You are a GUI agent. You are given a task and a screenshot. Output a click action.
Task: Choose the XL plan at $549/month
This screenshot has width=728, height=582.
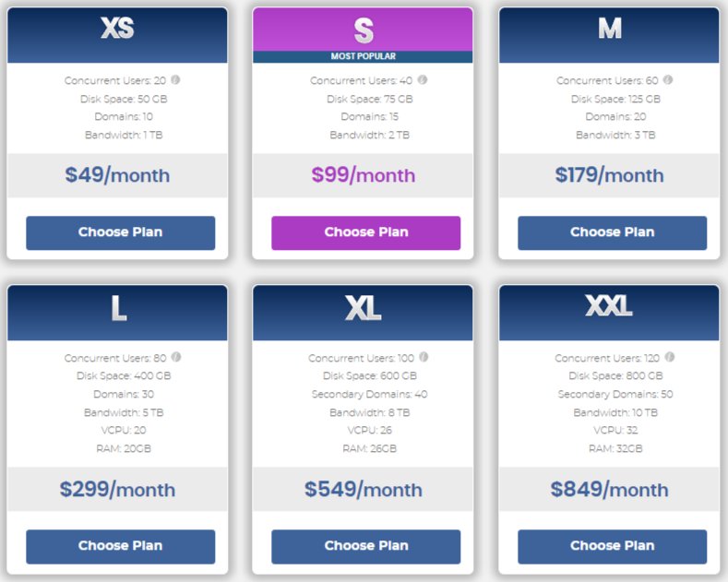click(366, 546)
